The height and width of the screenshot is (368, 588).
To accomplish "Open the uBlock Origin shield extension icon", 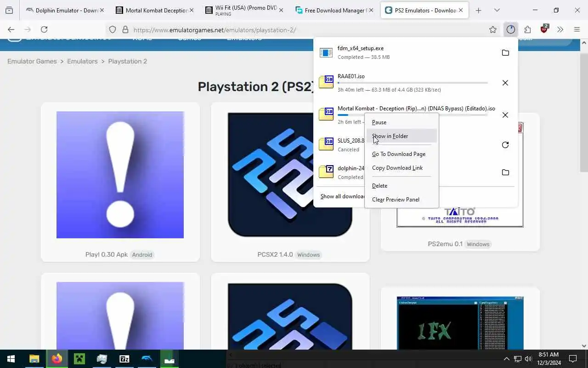I will click(x=544, y=29).
